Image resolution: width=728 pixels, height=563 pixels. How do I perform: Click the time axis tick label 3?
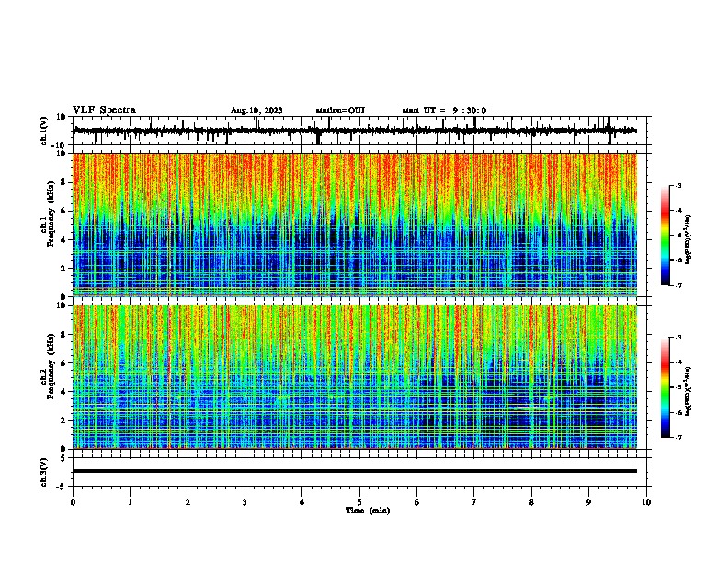point(245,502)
